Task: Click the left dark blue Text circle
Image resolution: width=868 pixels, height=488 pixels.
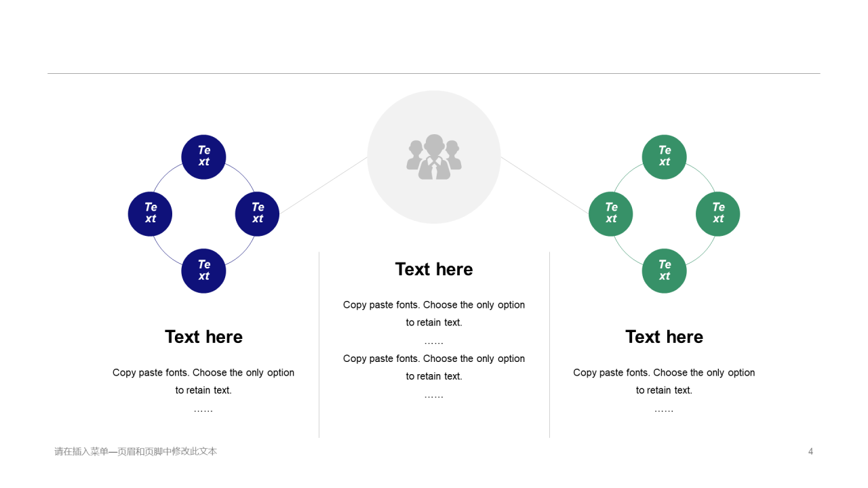Action: click(x=150, y=214)
